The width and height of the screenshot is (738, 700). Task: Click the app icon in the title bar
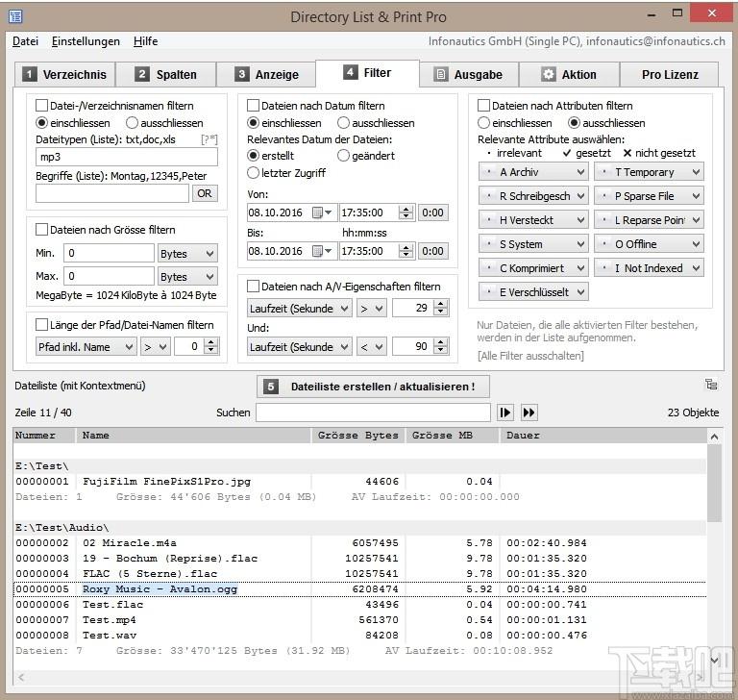click(x=15, y=16)
